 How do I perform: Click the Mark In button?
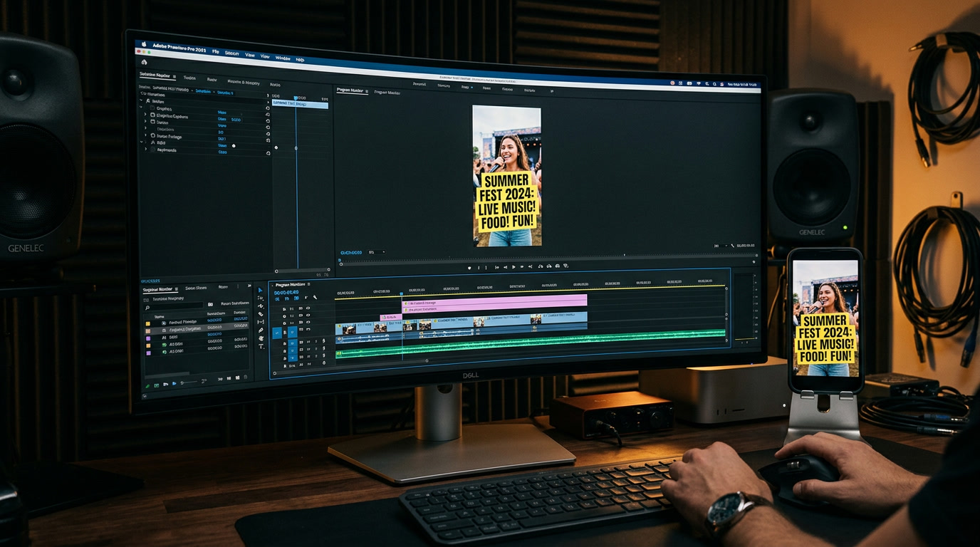pyautogui.click(x=479, y=267)
